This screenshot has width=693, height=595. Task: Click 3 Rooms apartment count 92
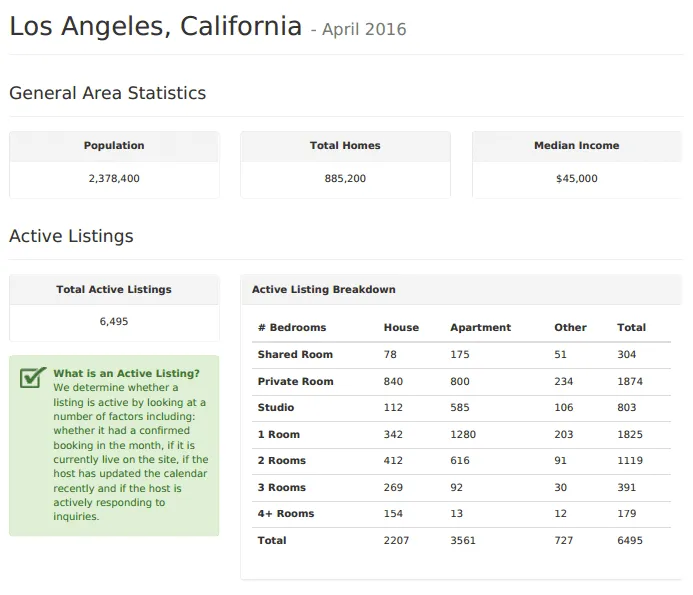457,488
